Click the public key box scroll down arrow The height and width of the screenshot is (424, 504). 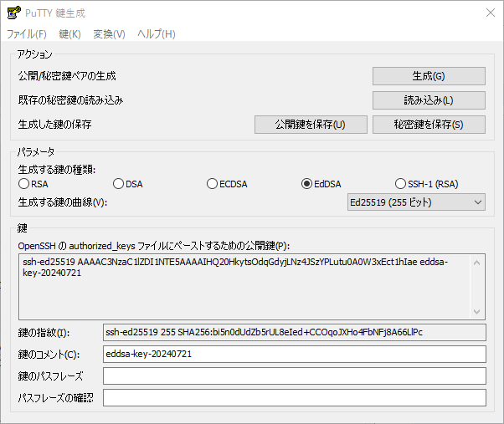tap(477, 312)
